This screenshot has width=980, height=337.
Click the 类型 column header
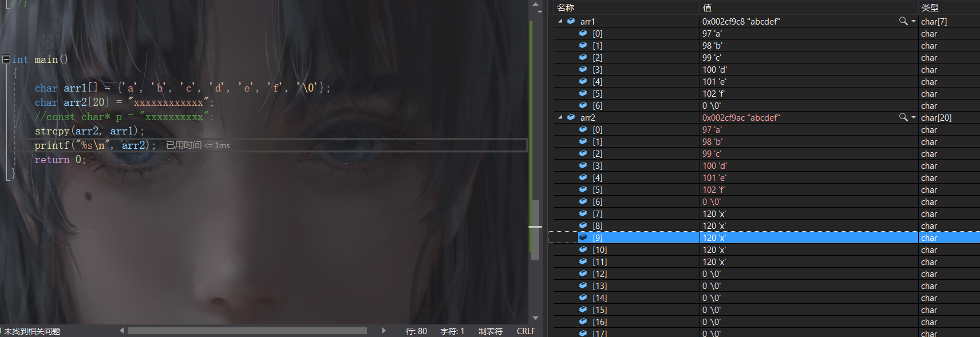(x=949, y=7)
